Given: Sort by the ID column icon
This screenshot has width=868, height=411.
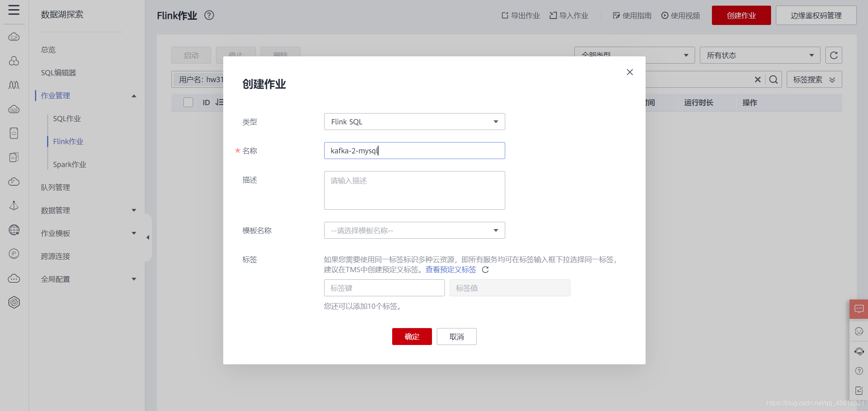Looking at the screenshot, I should pyautogui.click(x=219, y=102).
